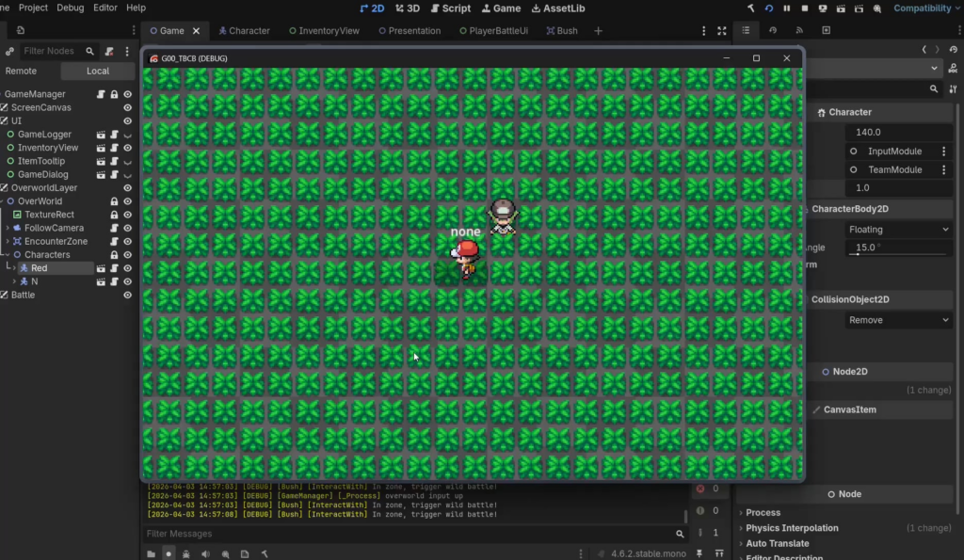Switch to Game workspace
964x560 pixels.
pyautogui.click(x=501, y=8)
